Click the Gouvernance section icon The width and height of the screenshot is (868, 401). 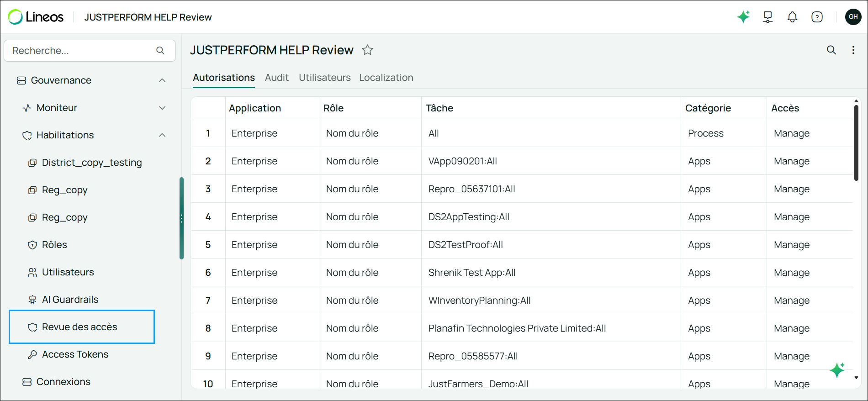pyautogui.click(x=21, y=80)
